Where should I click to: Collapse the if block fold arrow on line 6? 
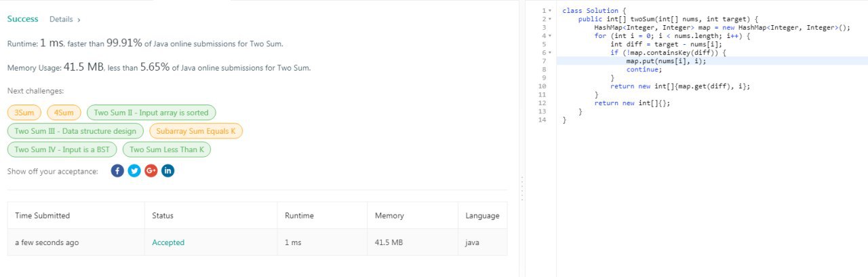[x=550, y=53]
